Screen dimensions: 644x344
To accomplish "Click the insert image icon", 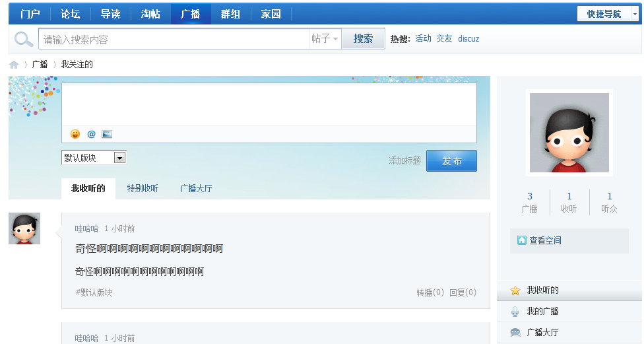I will tap(107, 134).
